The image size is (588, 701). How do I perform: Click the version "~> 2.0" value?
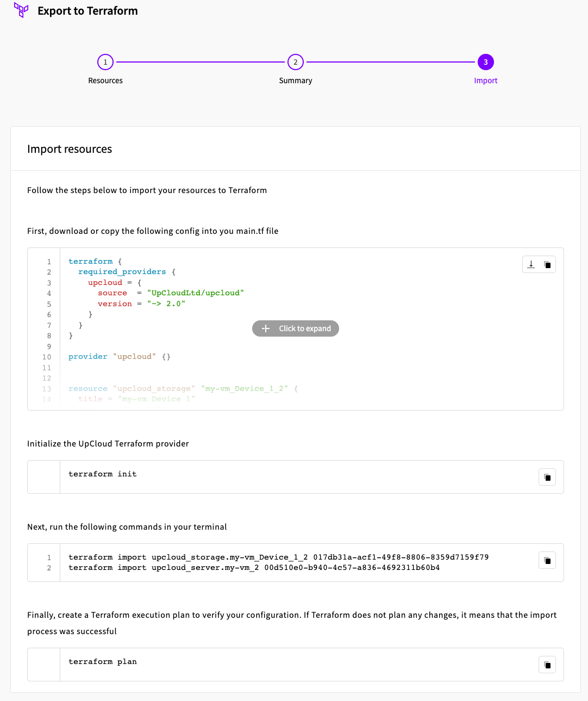[166, 304]
